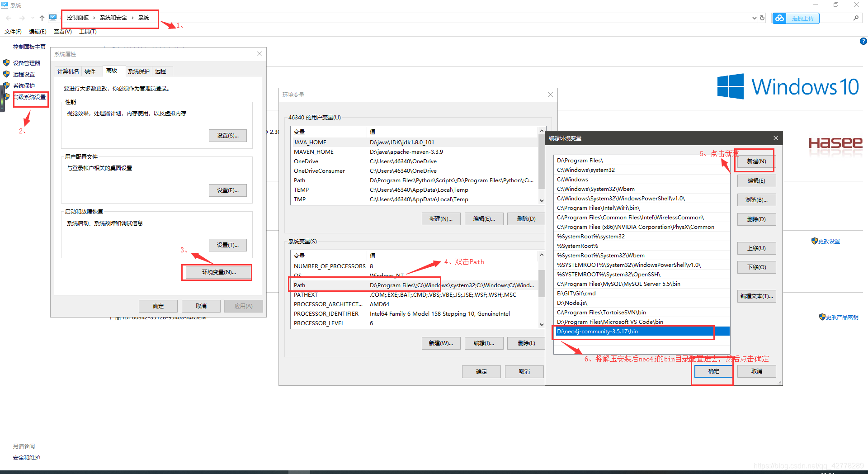
Task: Click 设置(S)... in performance section
Action: pos(227,136)
